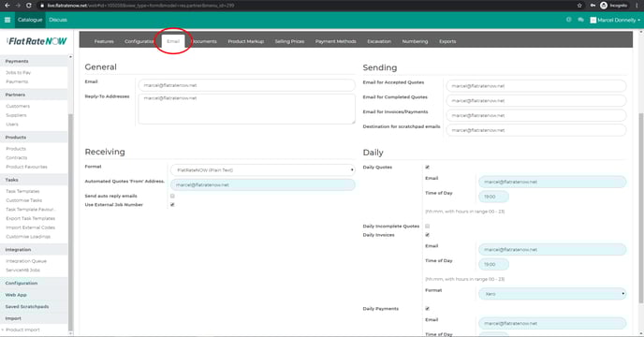The width and height of the screenshot is (644, 337).
Task: Toggle Send auto reply emails checkbox
Action: (x=172, y=196)
